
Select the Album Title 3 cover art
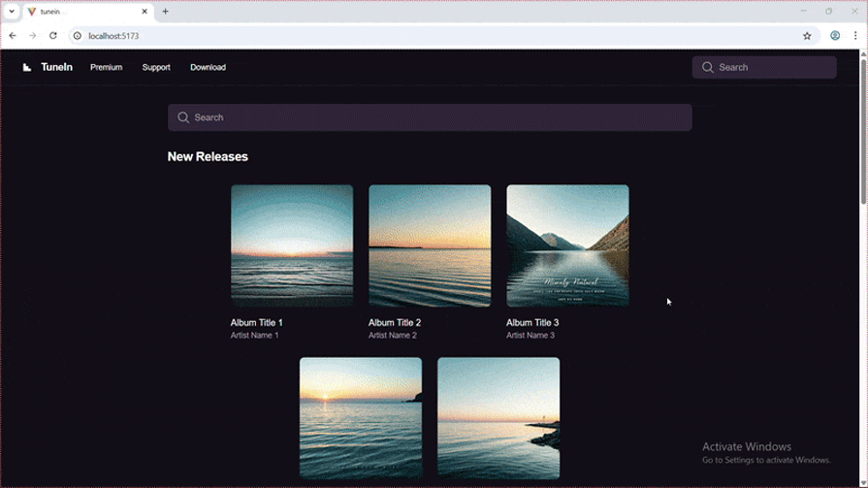pos(567,245)
